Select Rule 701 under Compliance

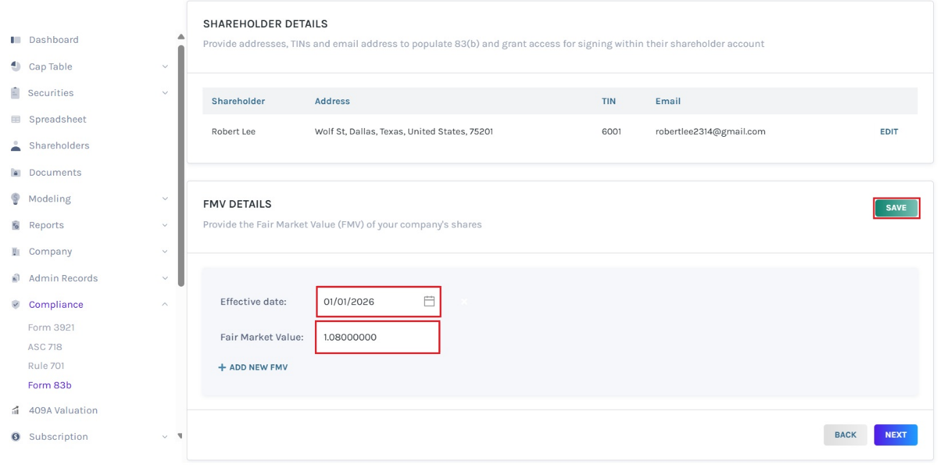[x=46, y=366]
